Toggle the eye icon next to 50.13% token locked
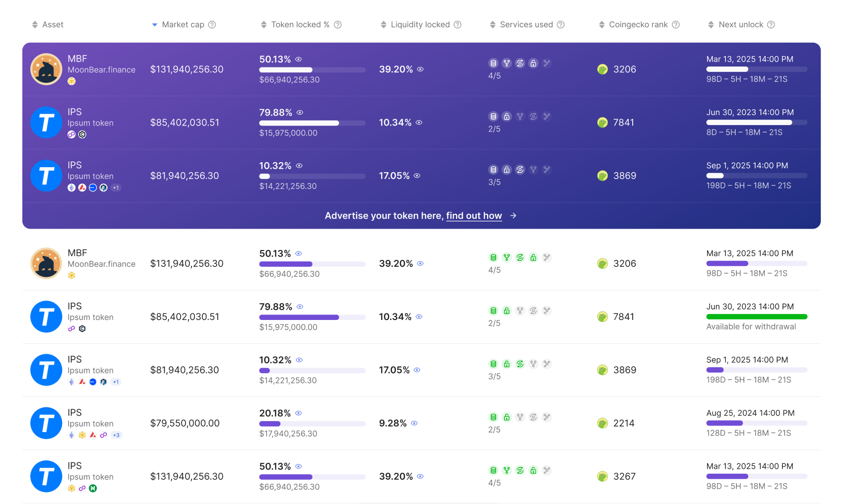Image resolution: width=846 pixels, height=504 pixels. 298,253
